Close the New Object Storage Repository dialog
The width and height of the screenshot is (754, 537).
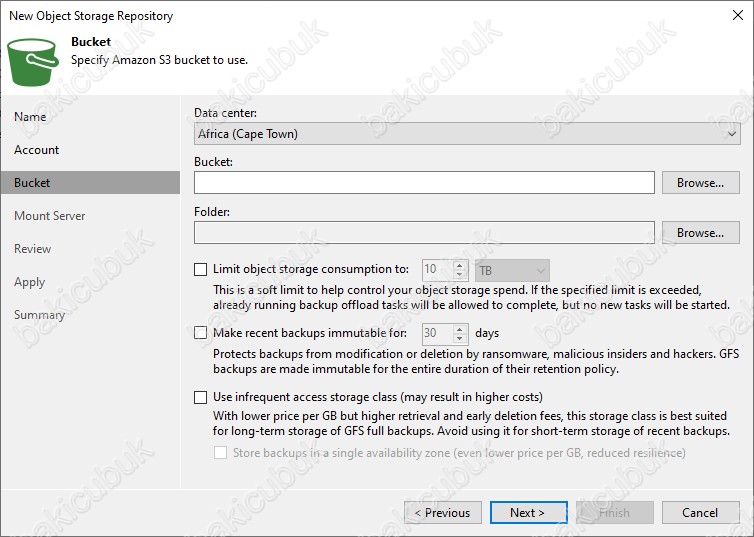pyautogui.click(x=738, y=15)
